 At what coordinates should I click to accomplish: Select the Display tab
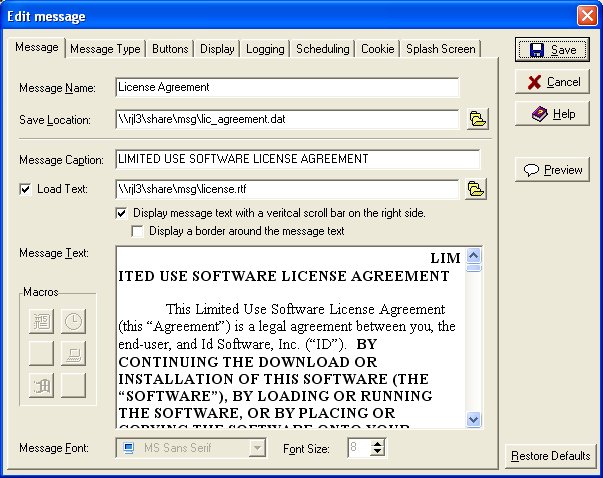point(217,49)
